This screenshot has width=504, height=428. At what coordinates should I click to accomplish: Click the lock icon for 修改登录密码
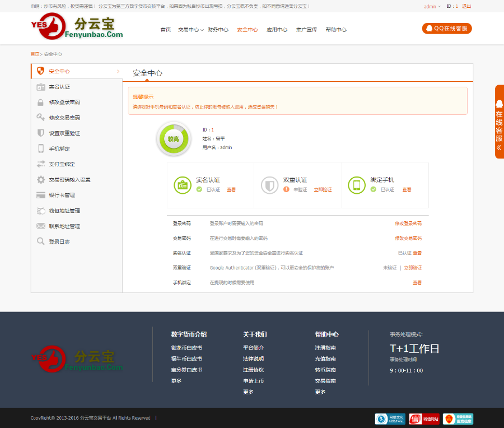pyautogui.click(x=40, y=103)
